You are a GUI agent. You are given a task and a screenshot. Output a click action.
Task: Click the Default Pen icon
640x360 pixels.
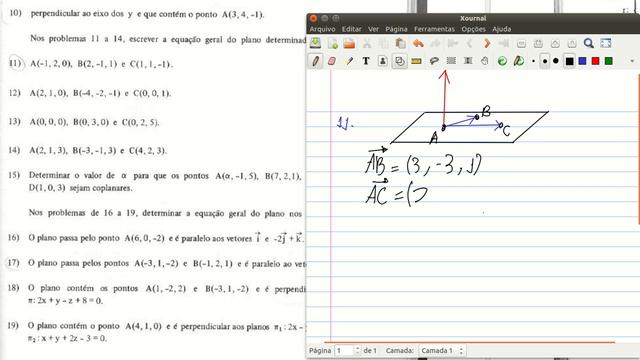coord(519,61)
